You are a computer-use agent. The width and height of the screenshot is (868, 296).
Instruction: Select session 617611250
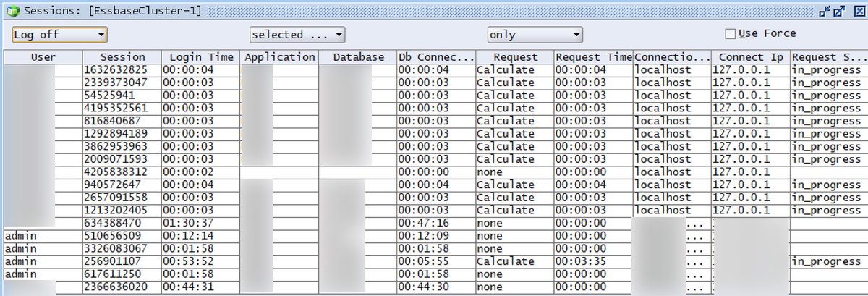[112, 274]
